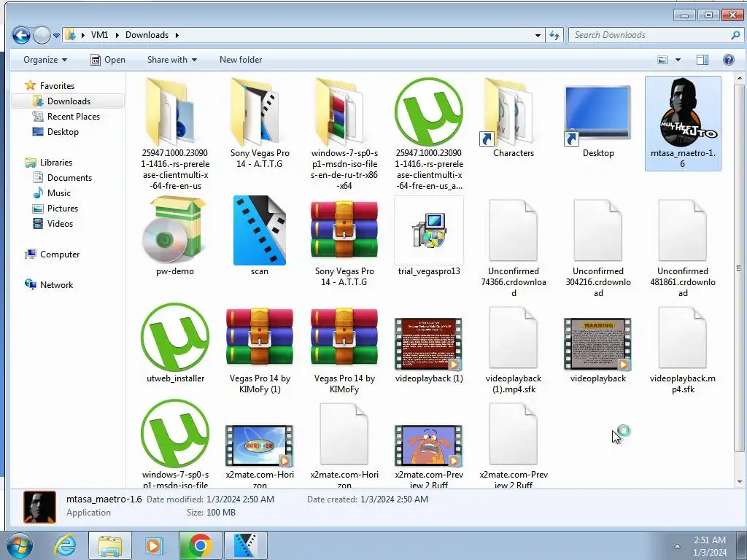
Task: Open Desktop in the navigation pane
Action: [63, 131]
